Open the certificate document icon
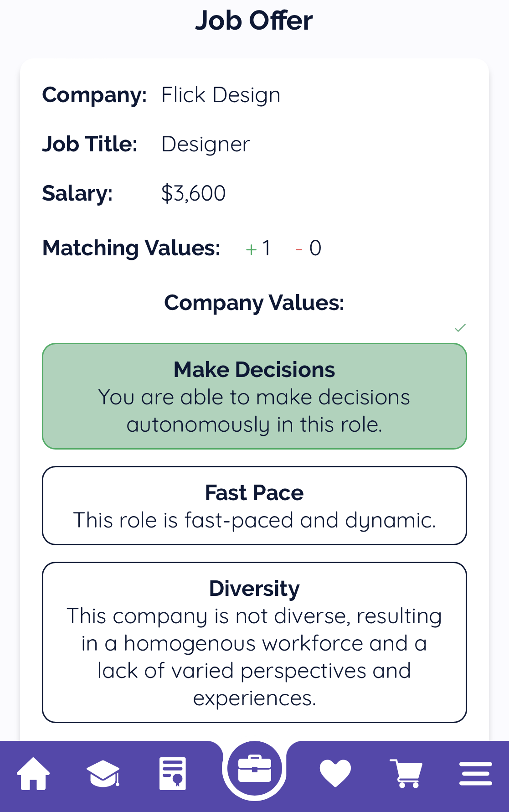Viewport: 509px width, 812px height. 173,773
